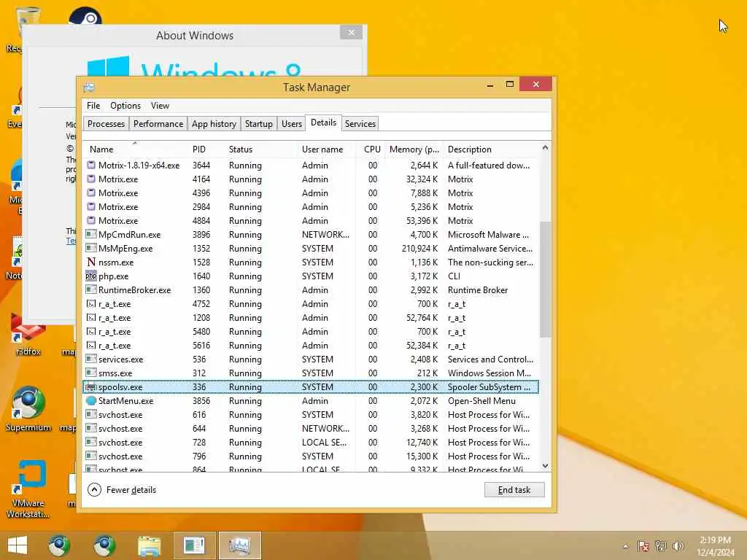Click the php.exe icon
The height and width of the screenshot is (560, 747).
[91, 276]
